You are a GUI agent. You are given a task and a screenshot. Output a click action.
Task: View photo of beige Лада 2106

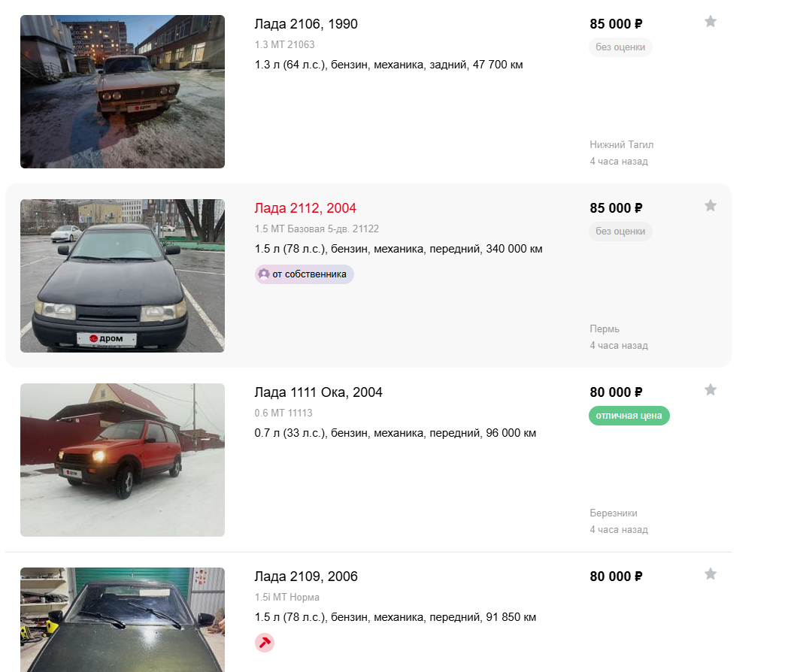tap(123, 92)
